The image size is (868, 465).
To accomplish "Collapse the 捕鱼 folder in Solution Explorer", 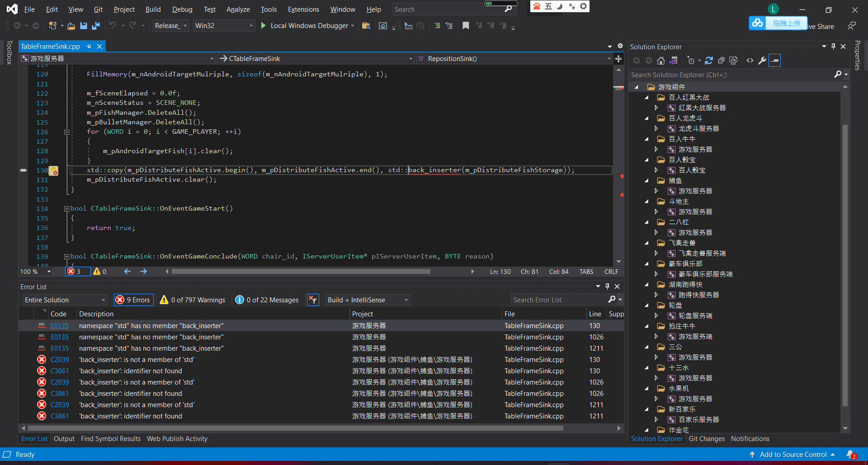I will coord(646,181).
